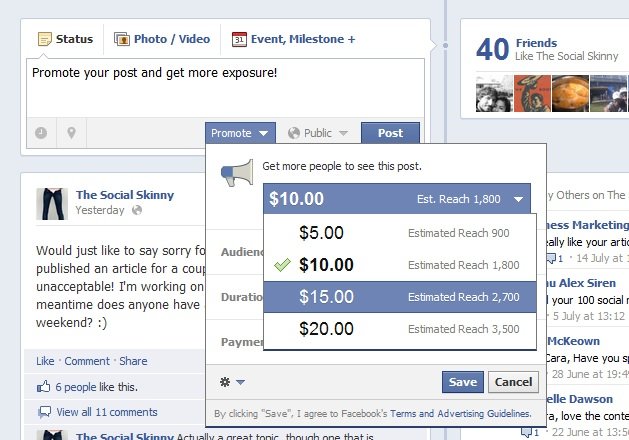This screenshot has height=440, width=629.
Task: Click the megaphone promote icon
Action: pos(237,174)
